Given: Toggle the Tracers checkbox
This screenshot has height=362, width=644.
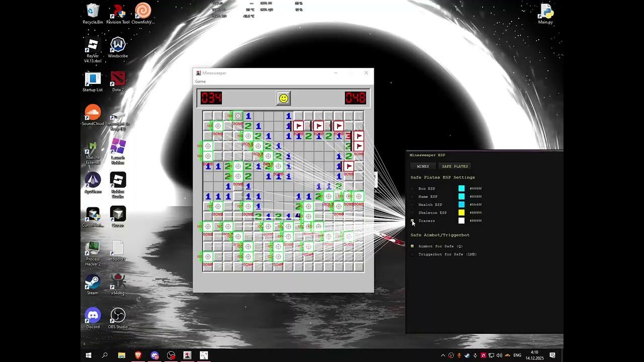Looking at the screenshot, I should (x=413, y=221).
